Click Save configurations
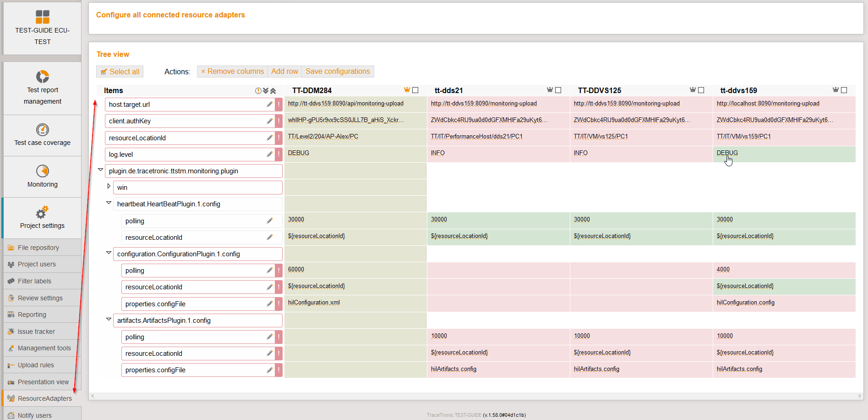The image size is (868, 420). (338, 72)
